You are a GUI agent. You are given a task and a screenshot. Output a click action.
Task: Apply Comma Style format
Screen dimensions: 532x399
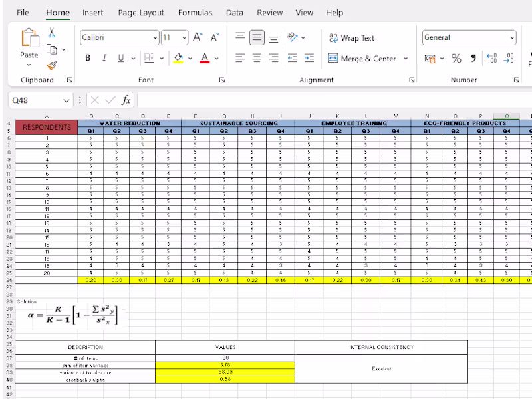click(473, 59)
